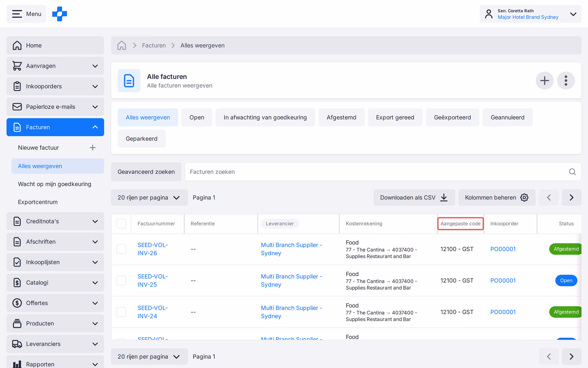Viewport: 588px width, 368px height.
Task: Open bottom 20 rijen per pagina dropdown
Action: pyautogui.click(x=149, y=356)
